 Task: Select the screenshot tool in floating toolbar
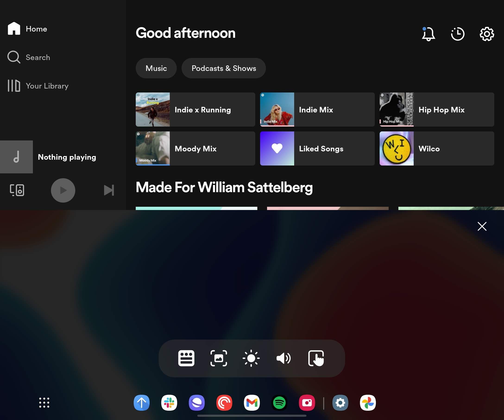coord(219,358)
